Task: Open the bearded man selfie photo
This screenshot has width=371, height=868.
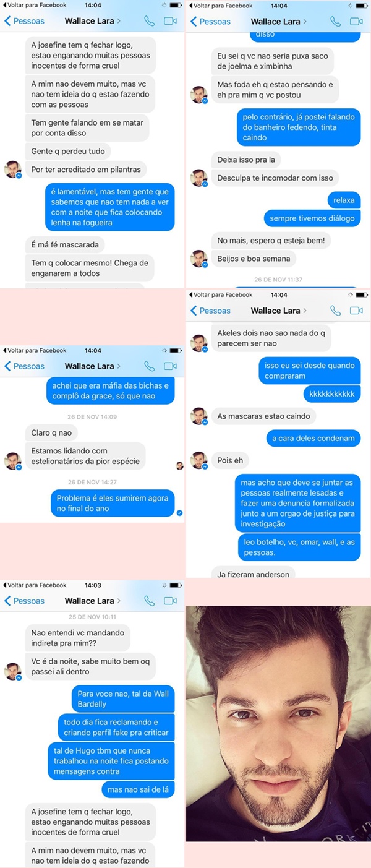Action: 278,723
